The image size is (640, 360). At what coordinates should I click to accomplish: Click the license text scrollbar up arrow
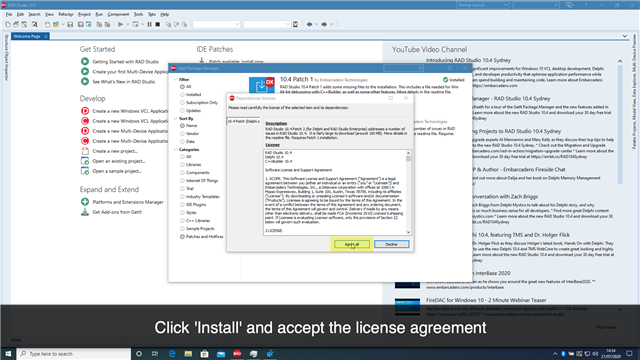[408, 153]
